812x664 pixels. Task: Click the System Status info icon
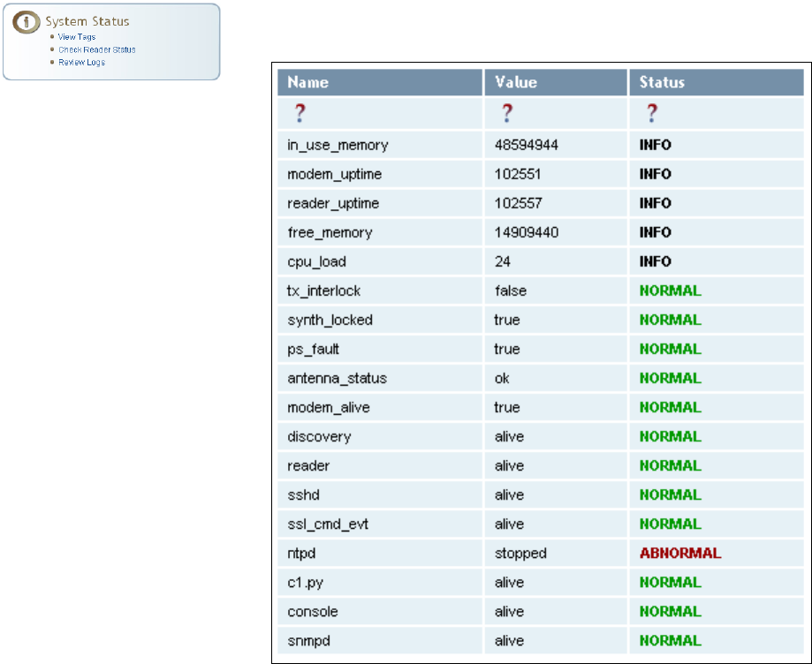coord(26,22)
